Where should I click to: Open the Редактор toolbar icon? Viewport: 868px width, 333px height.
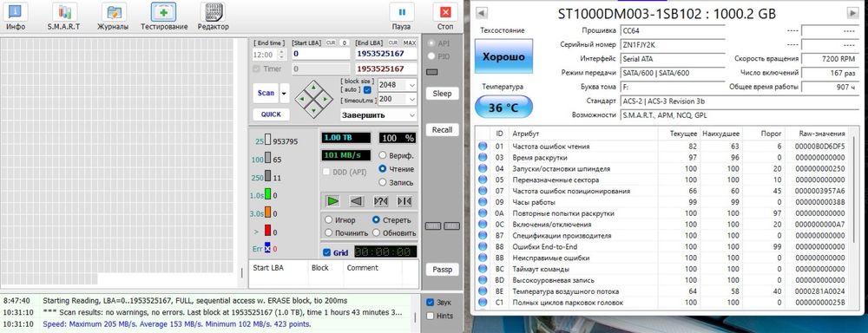(214, 11)
